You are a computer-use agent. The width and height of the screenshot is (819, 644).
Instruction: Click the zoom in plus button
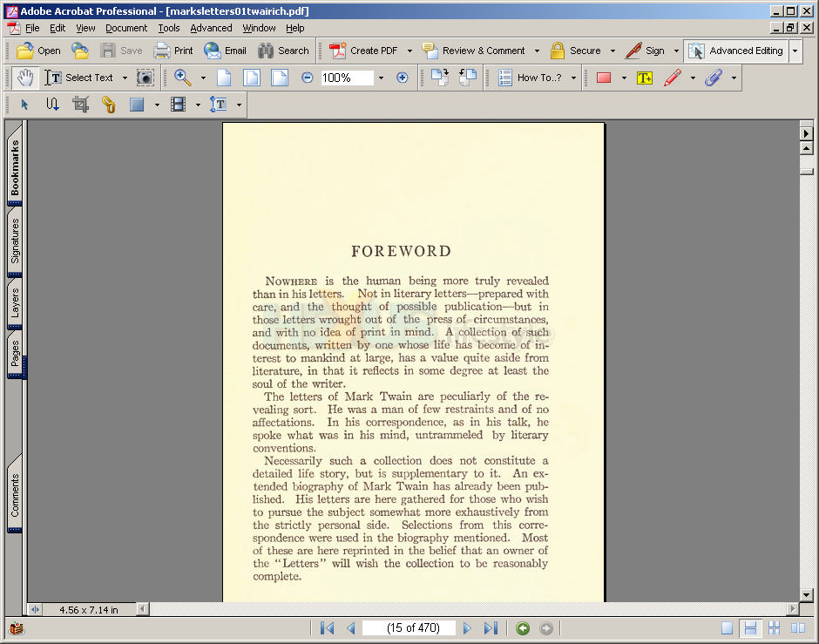tap(403, 78)
